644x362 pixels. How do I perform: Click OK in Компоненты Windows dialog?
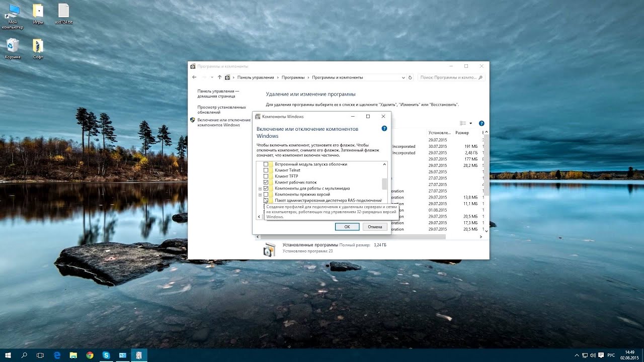point(347,227)
